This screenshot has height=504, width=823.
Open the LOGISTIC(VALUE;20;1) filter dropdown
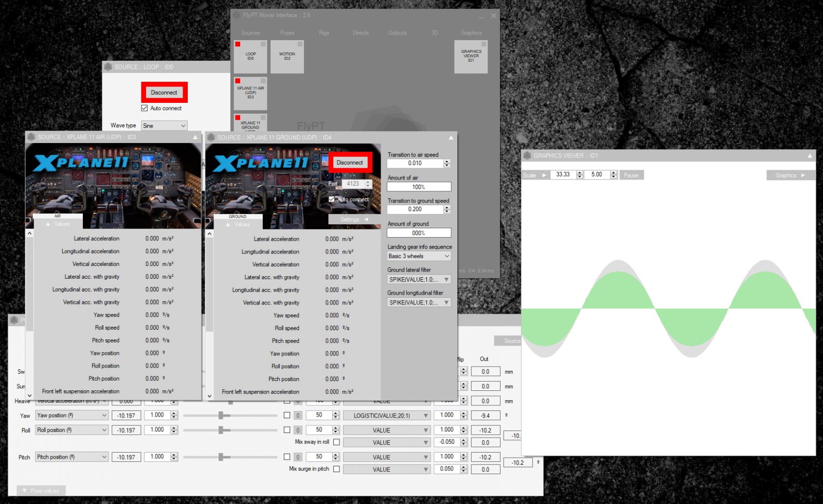click(387, 416)
